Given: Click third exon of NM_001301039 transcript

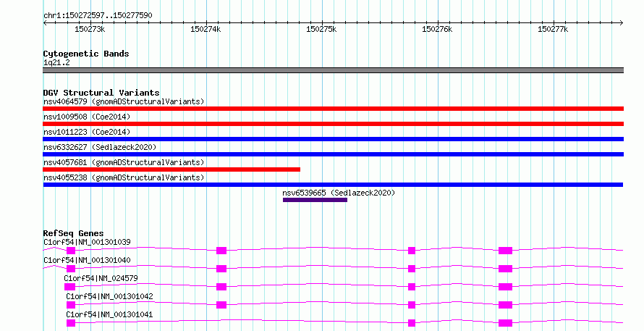Looking at the screenshot, I should coord(412,251).
